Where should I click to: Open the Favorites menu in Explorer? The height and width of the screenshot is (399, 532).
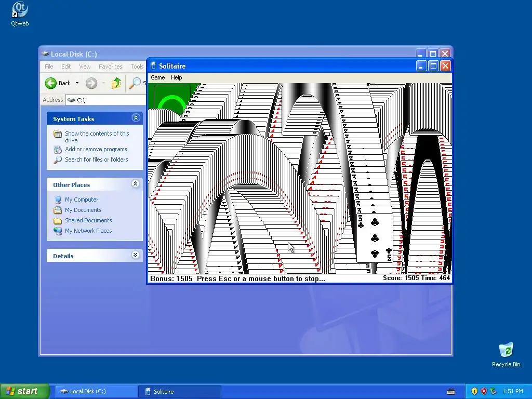click(x=110, y=66)
